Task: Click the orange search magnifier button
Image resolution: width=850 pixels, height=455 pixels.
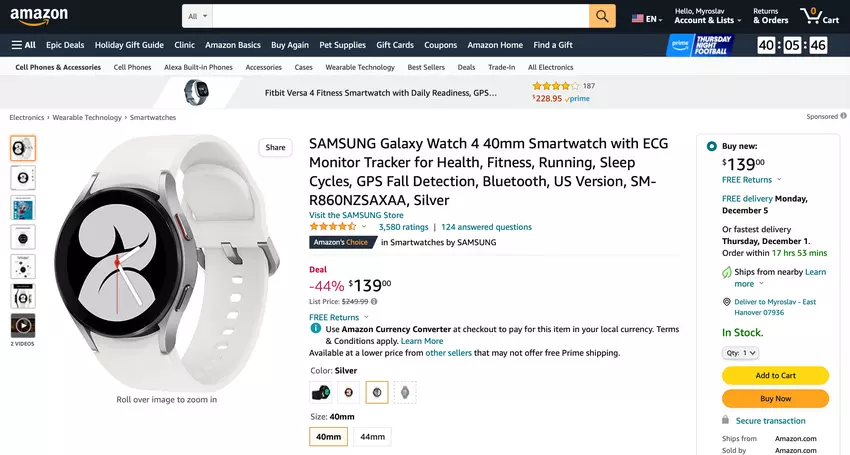Action: pyautogui.click(x=602, y=16)
